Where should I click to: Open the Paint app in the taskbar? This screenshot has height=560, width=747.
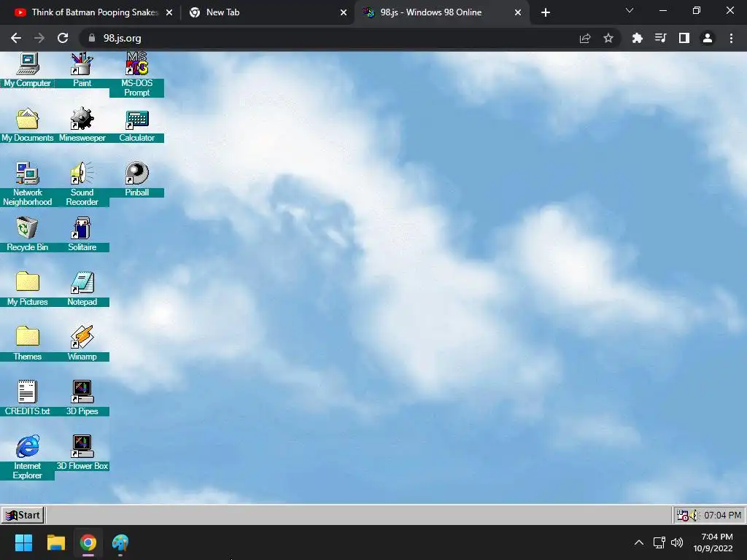pos(120,542)
